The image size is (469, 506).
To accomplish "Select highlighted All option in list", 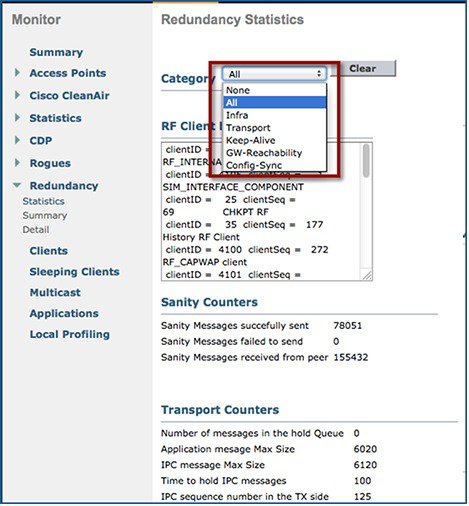I will (x=275, y=102).
